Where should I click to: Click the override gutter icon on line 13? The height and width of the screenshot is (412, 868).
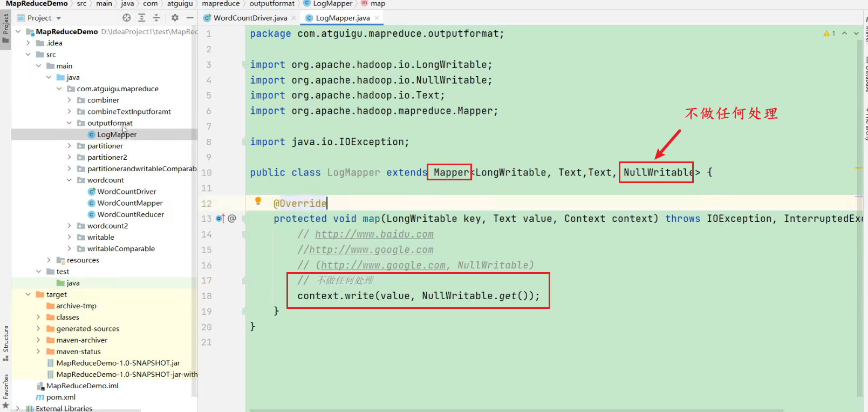coord(220,219)
